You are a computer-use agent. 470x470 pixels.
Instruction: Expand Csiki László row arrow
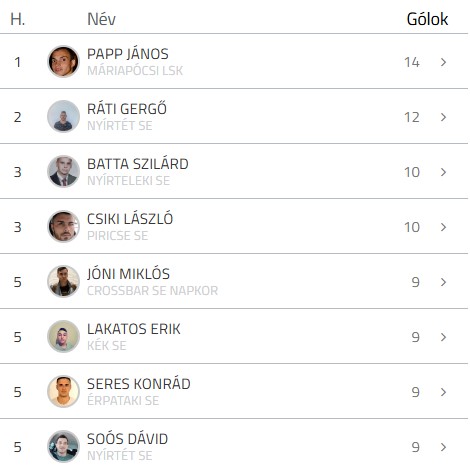[x=443, y=227]
